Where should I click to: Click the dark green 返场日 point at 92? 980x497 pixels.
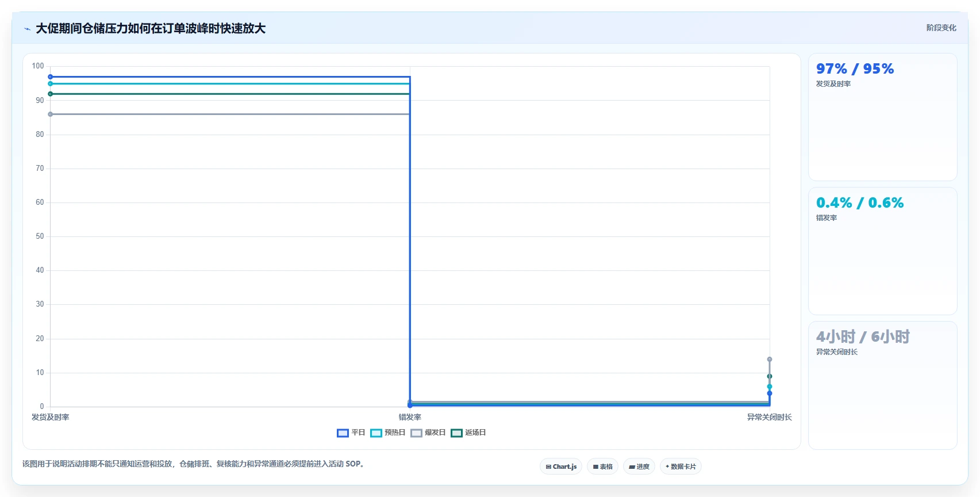(51, 94)
